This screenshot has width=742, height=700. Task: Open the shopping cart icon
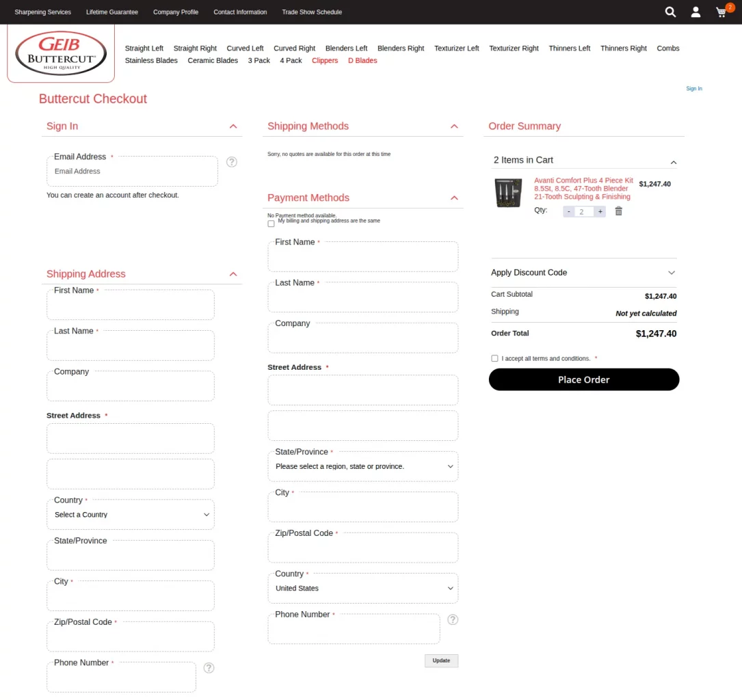click(721, 12)
